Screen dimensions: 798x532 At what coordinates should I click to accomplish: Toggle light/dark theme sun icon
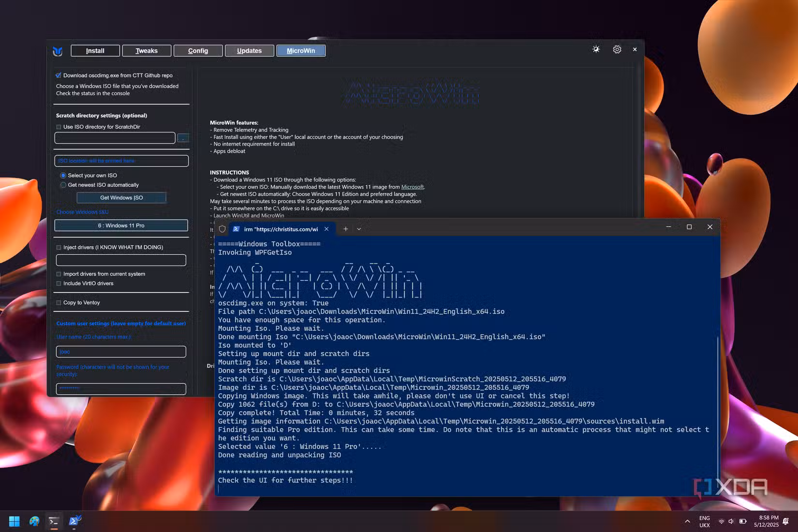[x=596, y=49]
